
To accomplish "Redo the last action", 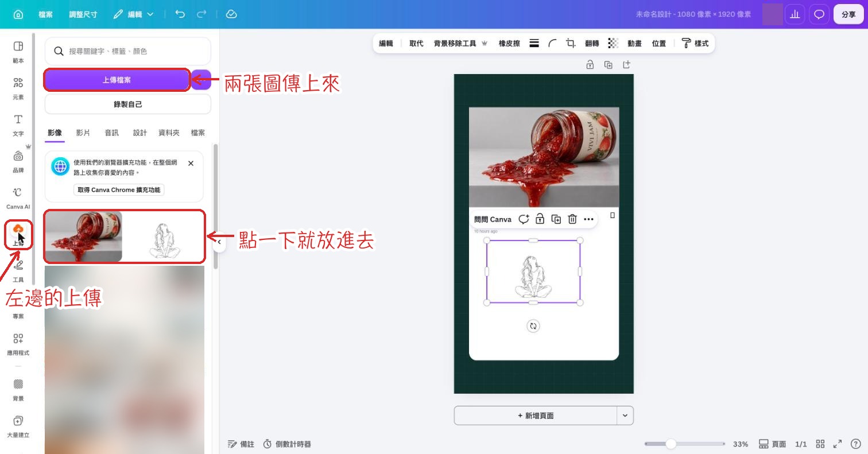I will 201,14.
